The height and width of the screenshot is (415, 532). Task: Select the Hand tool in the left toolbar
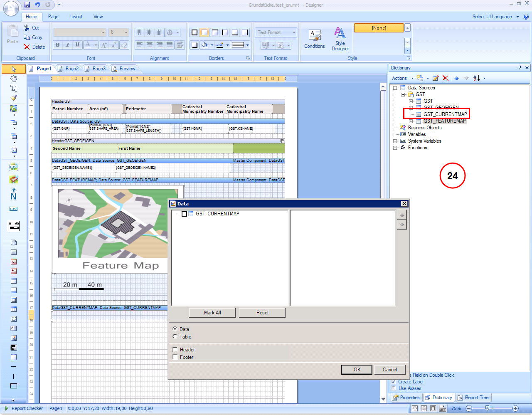pyautogui.click(x=13, y=77)
